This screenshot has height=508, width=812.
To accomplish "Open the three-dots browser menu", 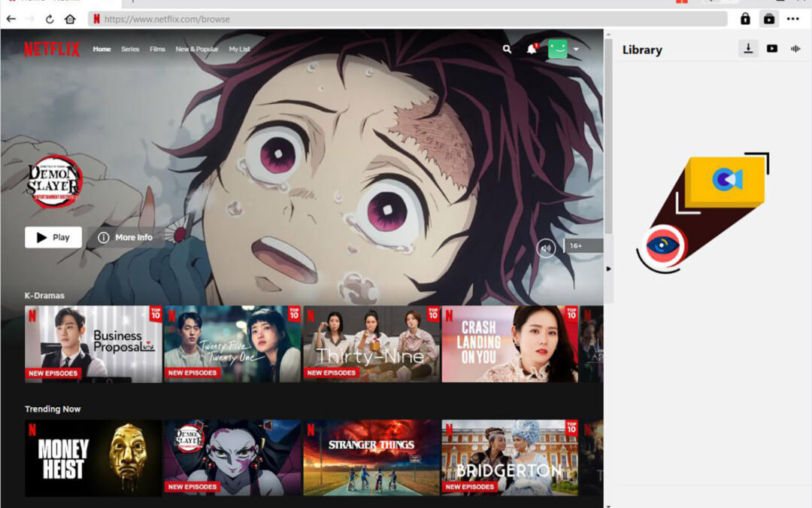I will click(x=793, y=19).
